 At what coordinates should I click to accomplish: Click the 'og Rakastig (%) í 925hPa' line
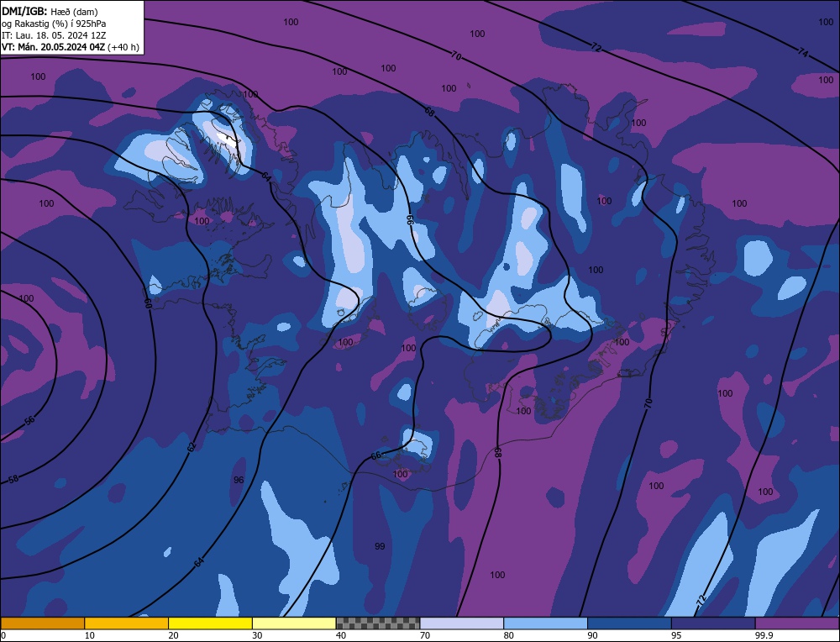click(54, 24)
